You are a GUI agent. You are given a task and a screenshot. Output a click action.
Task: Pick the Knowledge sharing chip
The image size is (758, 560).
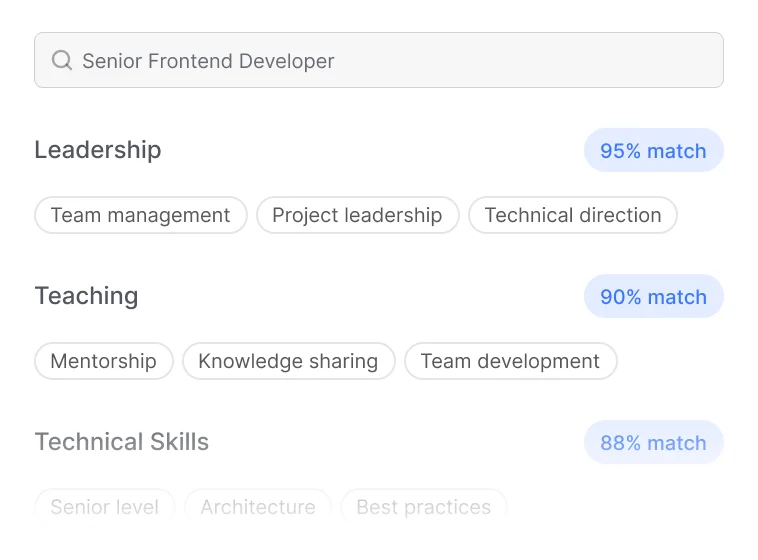click(289, 361)
